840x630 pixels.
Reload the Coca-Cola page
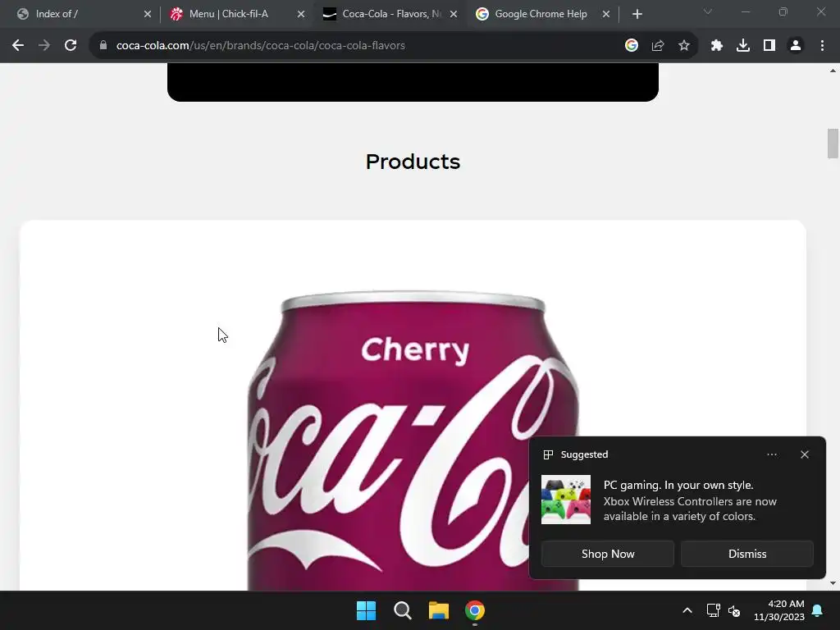[71, 46]
